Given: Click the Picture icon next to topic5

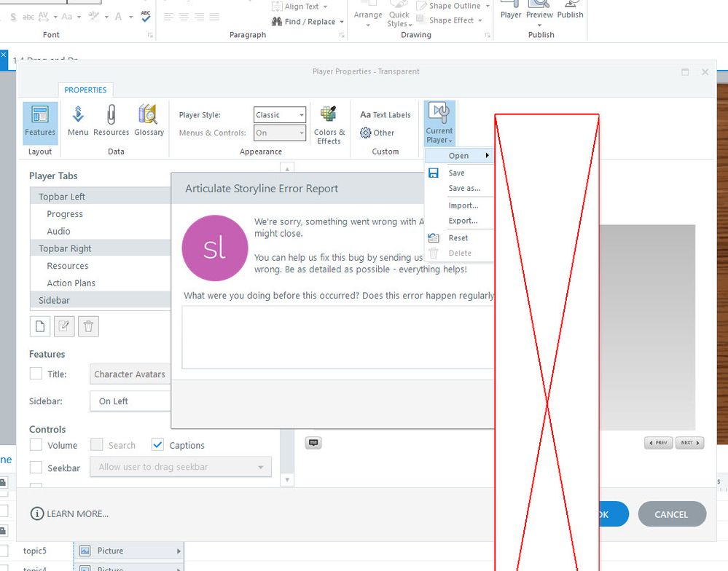Looking at the screenshot, I should (85, 551).
